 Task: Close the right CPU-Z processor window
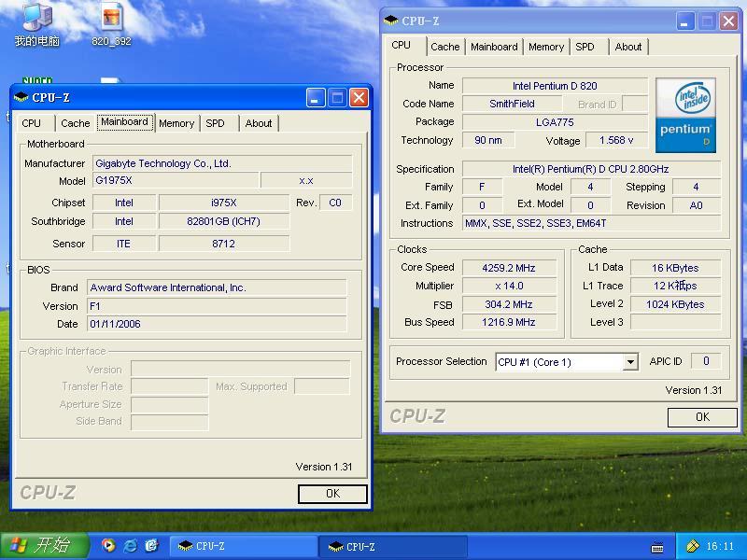point(729,21)
